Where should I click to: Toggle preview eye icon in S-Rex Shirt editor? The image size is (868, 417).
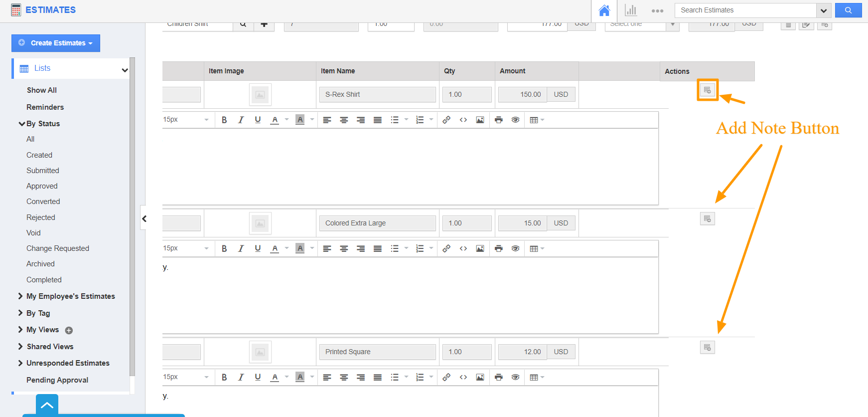(x=515, y=120)
